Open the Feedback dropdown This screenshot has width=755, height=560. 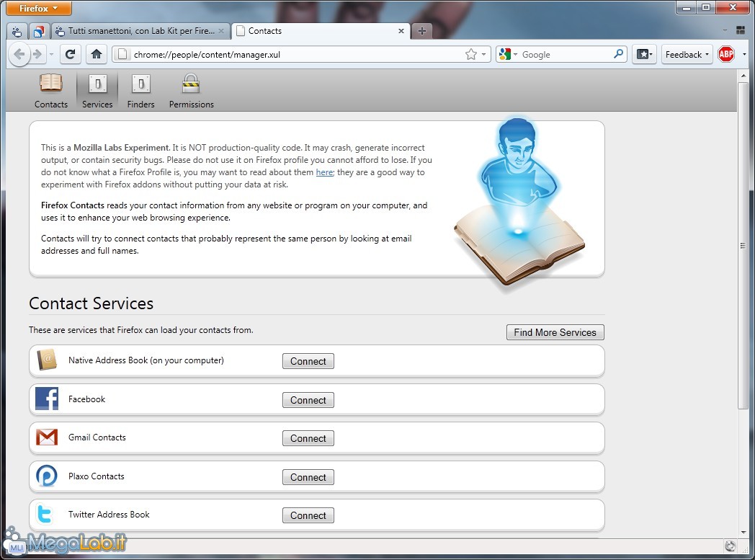[687, 54]
